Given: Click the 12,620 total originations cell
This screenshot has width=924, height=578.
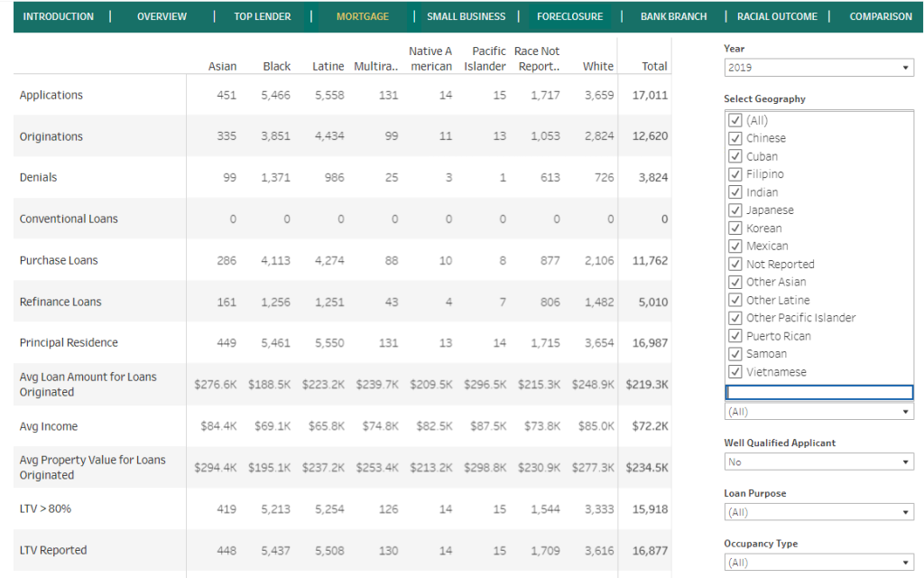Looking at the screenshot, I should click(650, 135).
